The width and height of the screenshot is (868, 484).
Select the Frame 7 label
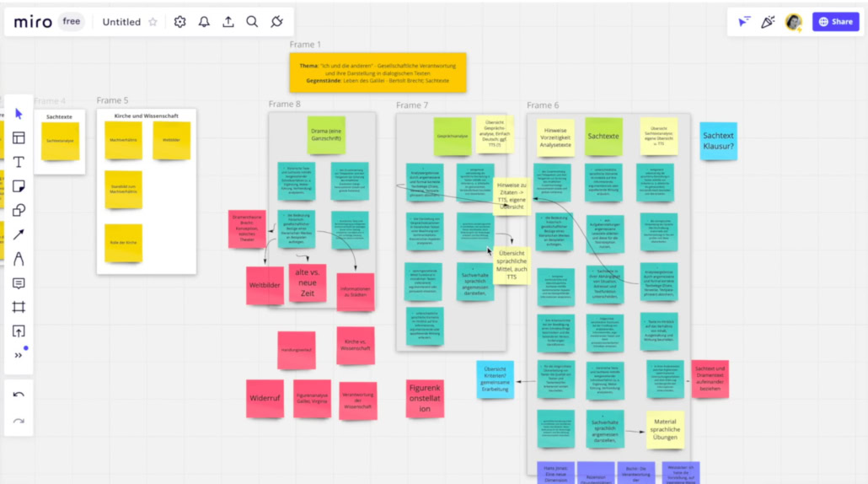pyautogui.click(x=412, y=105)
